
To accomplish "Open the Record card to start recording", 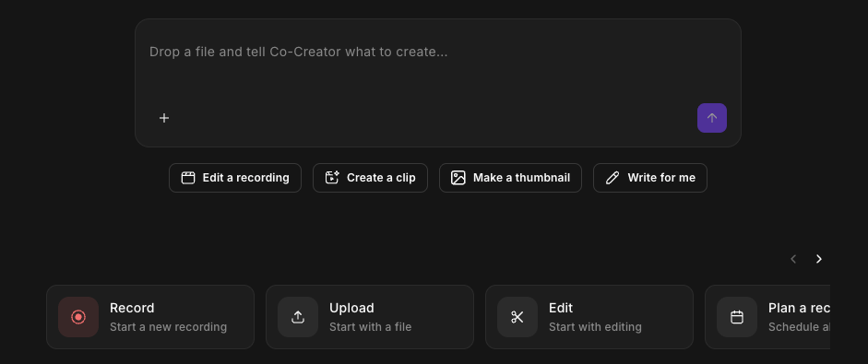I will click(150, 317).
